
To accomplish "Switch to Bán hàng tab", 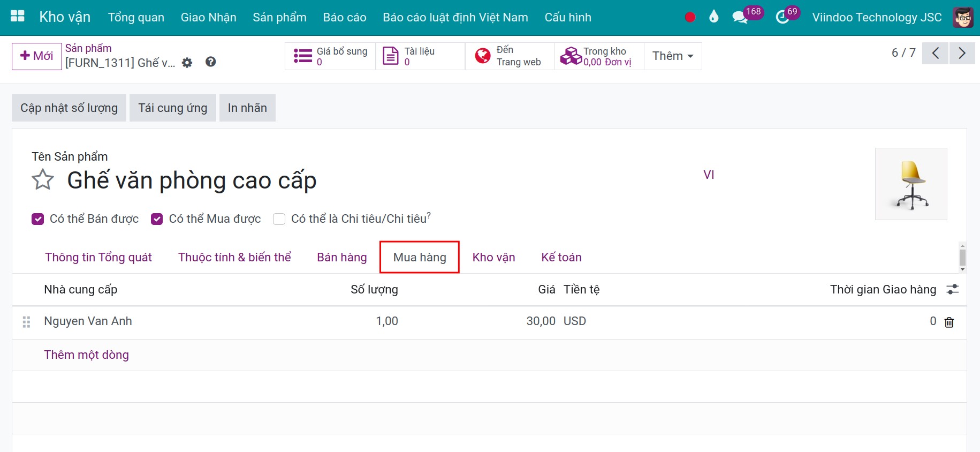I will click(x=342, y=258).
